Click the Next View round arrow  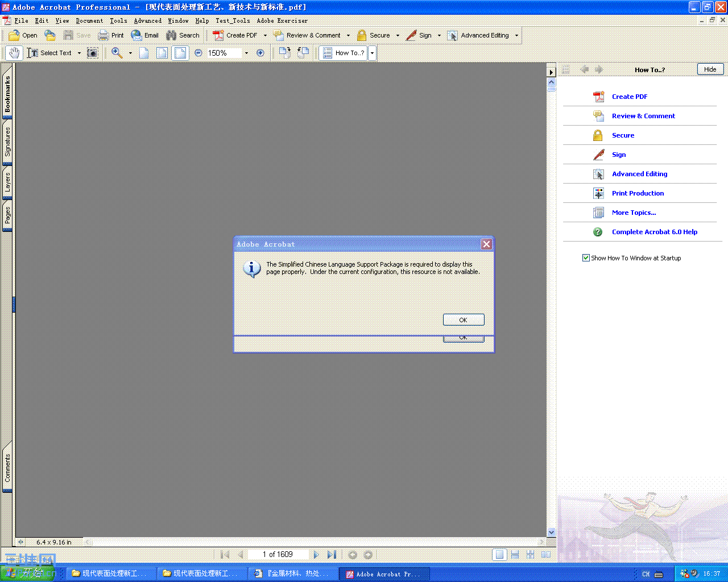[368, 555]
